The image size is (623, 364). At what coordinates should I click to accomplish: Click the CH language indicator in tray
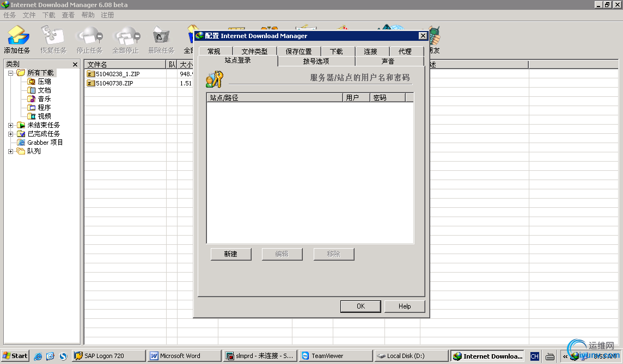(535, 356)
